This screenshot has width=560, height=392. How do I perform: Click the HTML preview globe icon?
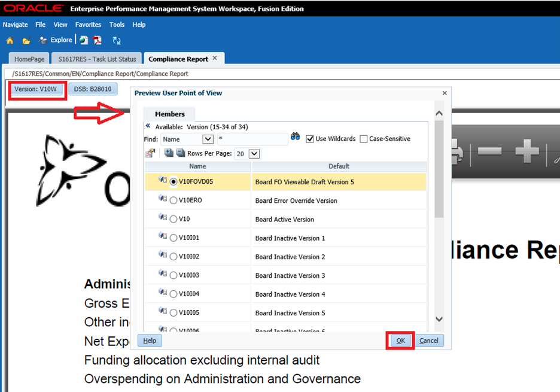click(x=84, y=40)
